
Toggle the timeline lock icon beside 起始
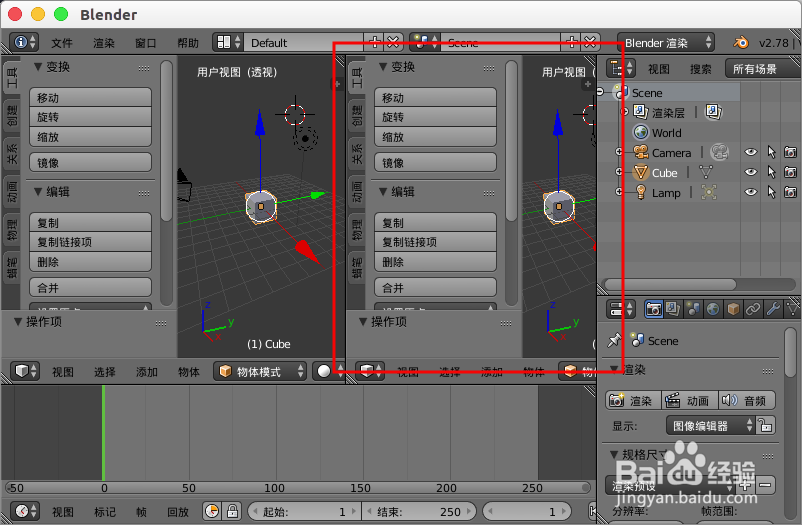pyautogui.click(x=232, y=511)
